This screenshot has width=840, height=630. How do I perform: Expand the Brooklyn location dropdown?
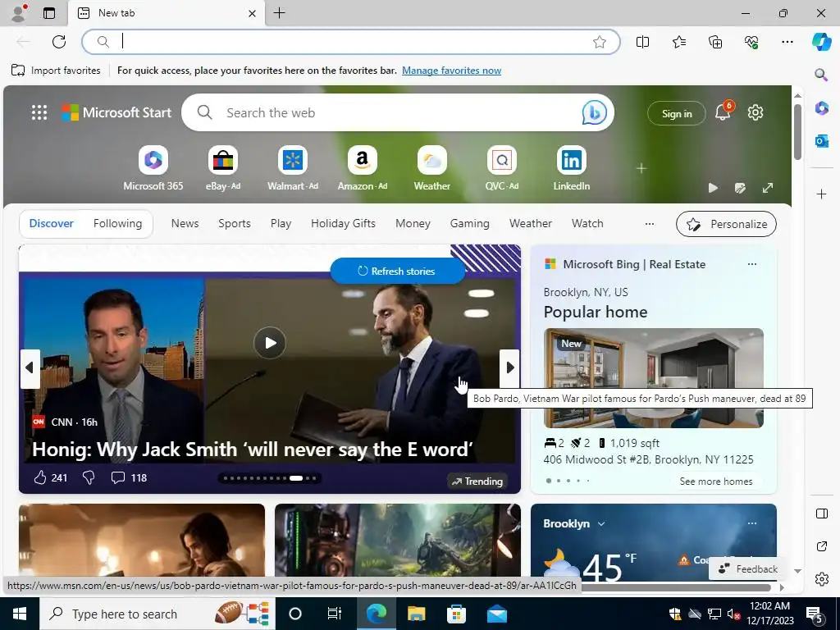point(601,524)
